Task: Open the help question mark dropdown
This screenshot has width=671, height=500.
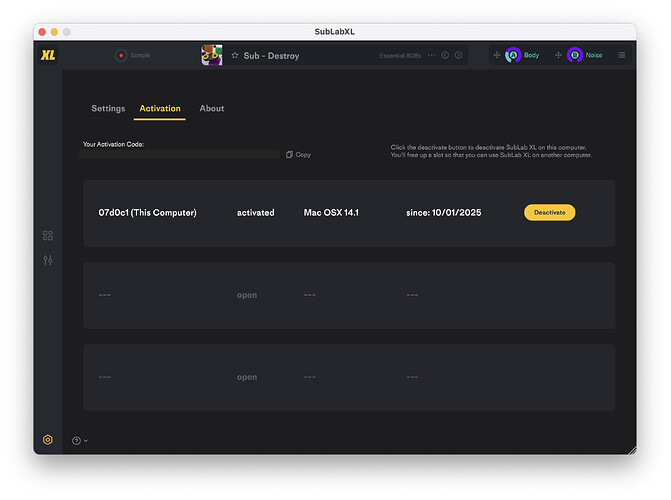Action: [80, 440]
